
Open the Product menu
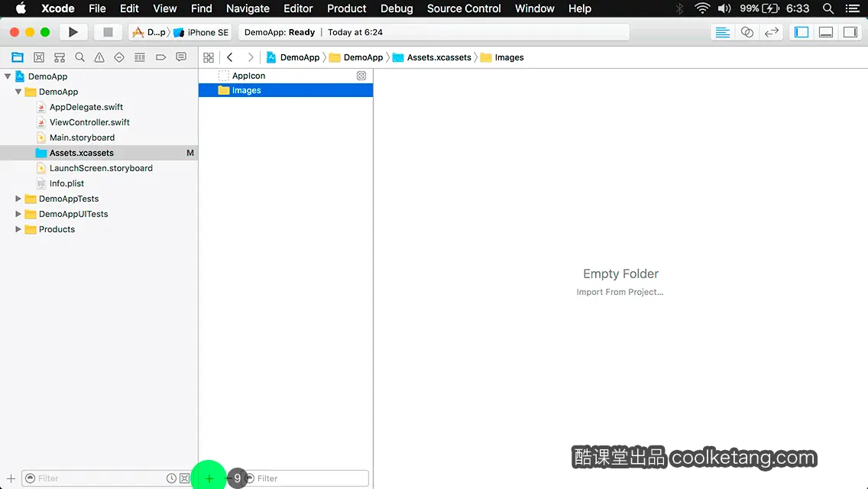pyautogui.click(x=347, y=8)
